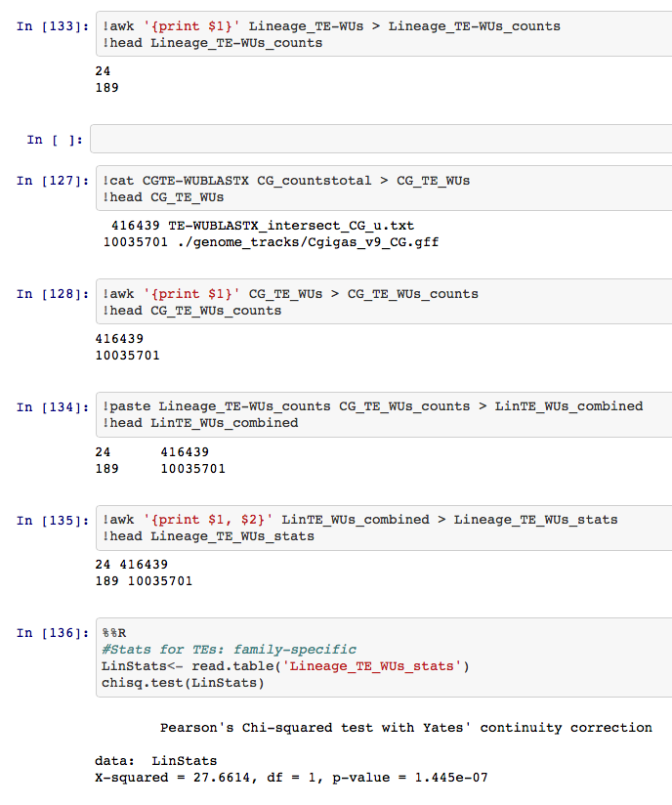Click output '24 416439' under In [135]
This screenshot has width=672, height=805.
(x=132, y=565)
